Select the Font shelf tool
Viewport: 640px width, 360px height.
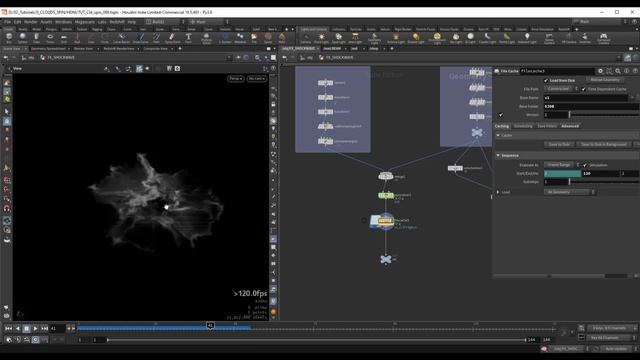(188, 38)
